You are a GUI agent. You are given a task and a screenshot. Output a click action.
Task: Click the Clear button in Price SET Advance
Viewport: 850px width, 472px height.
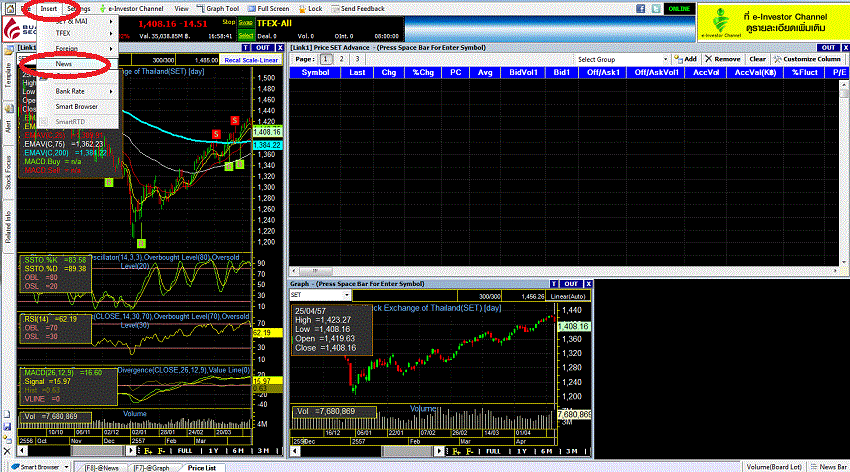click(757, 59)
